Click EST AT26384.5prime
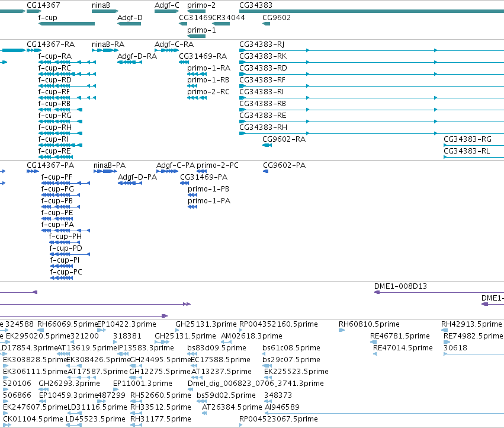Viewport: 504px width, 428px height. click(232, 407)
